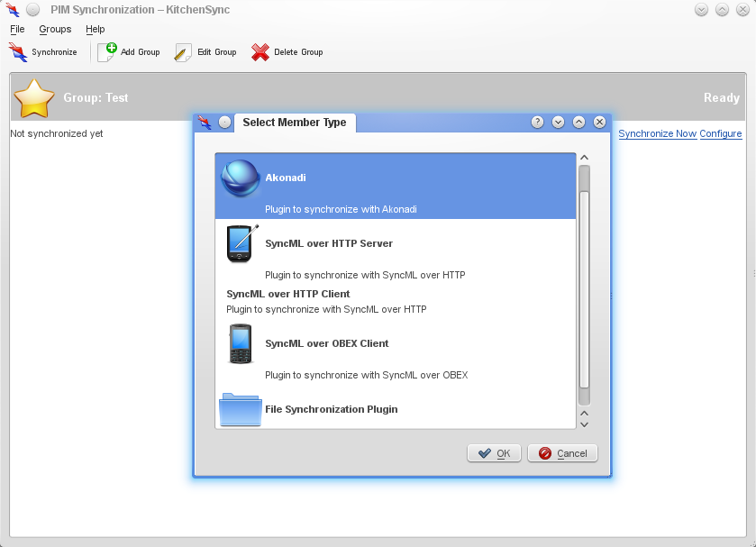Click 'Plugin to synchronize with SyncML over OBEX' text
Screen dimensions: 756x547
[x=367, y=375]
